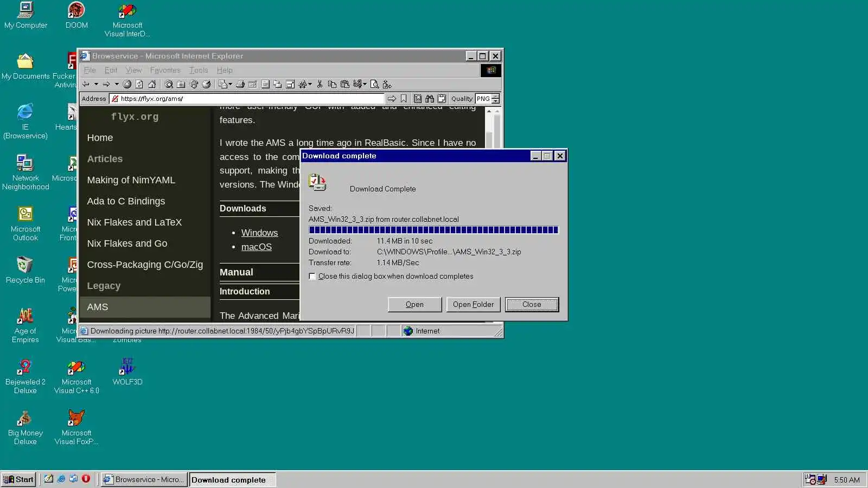Click the 5:50 AM system tray clock
This screenshot has height=488, width=868.
click(x=847, y=480)
